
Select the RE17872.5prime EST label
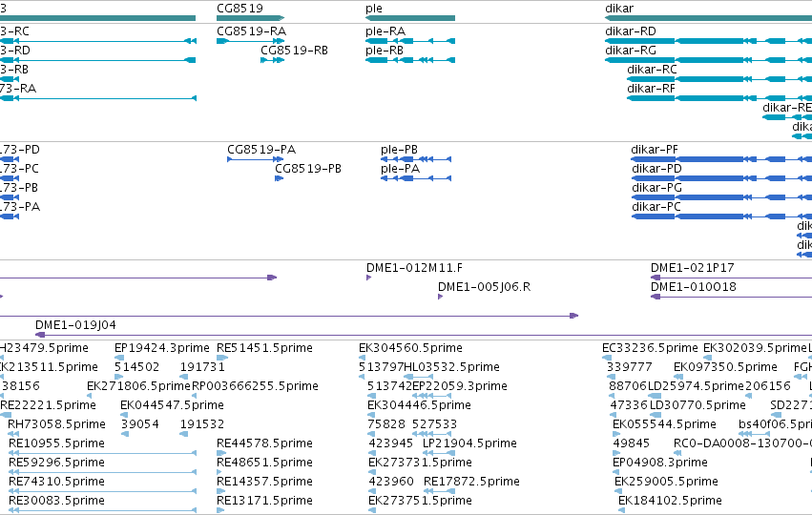click(471, 482)
